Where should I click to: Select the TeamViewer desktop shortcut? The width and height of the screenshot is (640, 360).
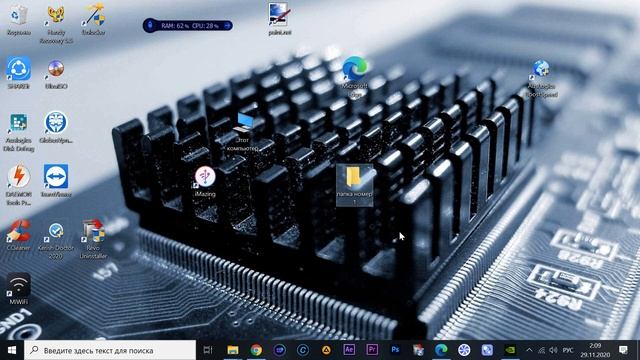[x=56, y=181]
